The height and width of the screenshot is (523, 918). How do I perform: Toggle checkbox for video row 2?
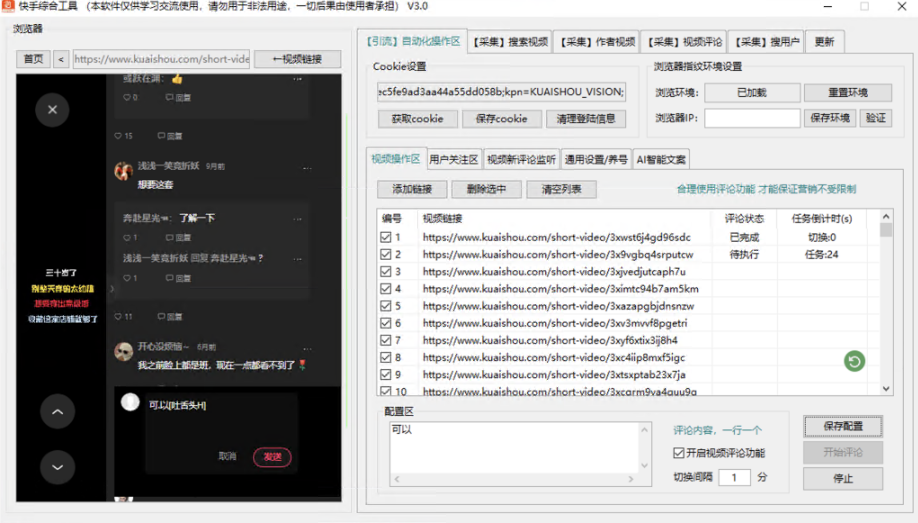tap(385, 254)
